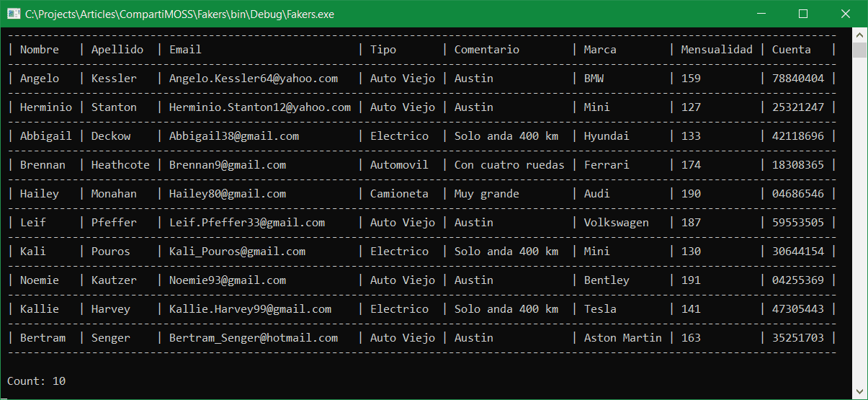Click the Camioneta value in Tipo column
The width and height of the screenshot is (868, 400).
click(399, 194)
